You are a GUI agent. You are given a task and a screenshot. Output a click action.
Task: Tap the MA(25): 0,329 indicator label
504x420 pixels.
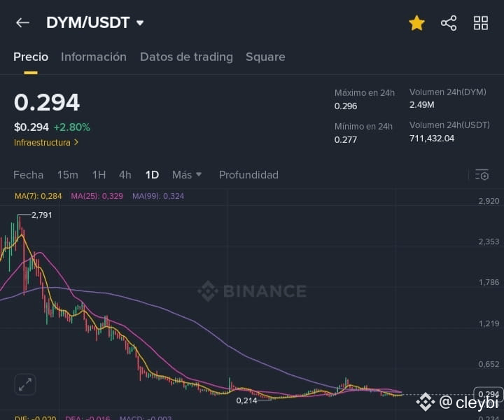point(97,196)
